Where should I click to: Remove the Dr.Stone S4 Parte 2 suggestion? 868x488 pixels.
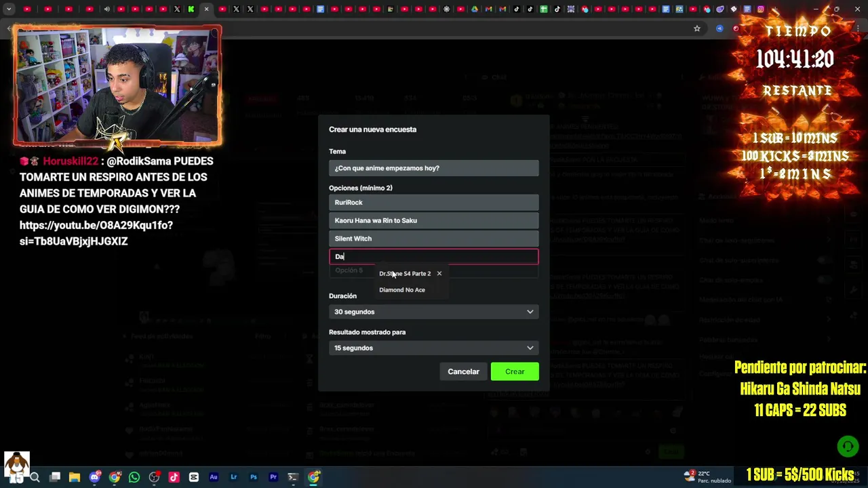439,274
